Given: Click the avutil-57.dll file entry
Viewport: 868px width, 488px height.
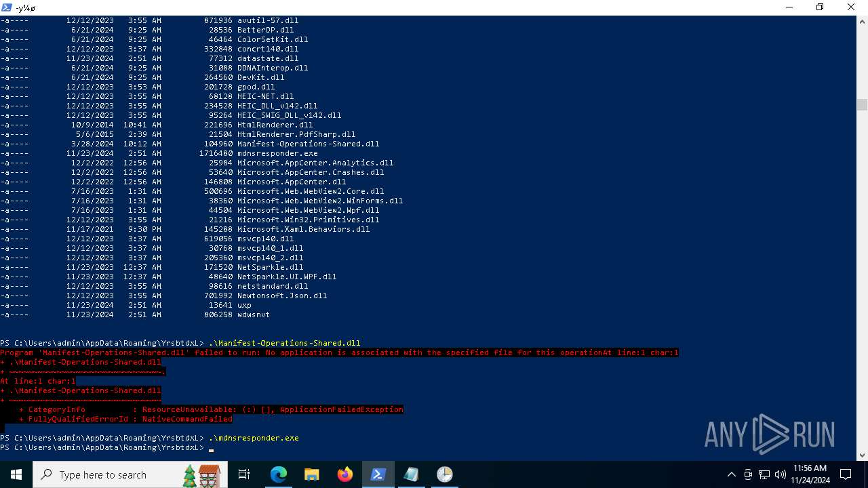Looking at the screenshot, I should pyautogui.click(x=268, y=20).
